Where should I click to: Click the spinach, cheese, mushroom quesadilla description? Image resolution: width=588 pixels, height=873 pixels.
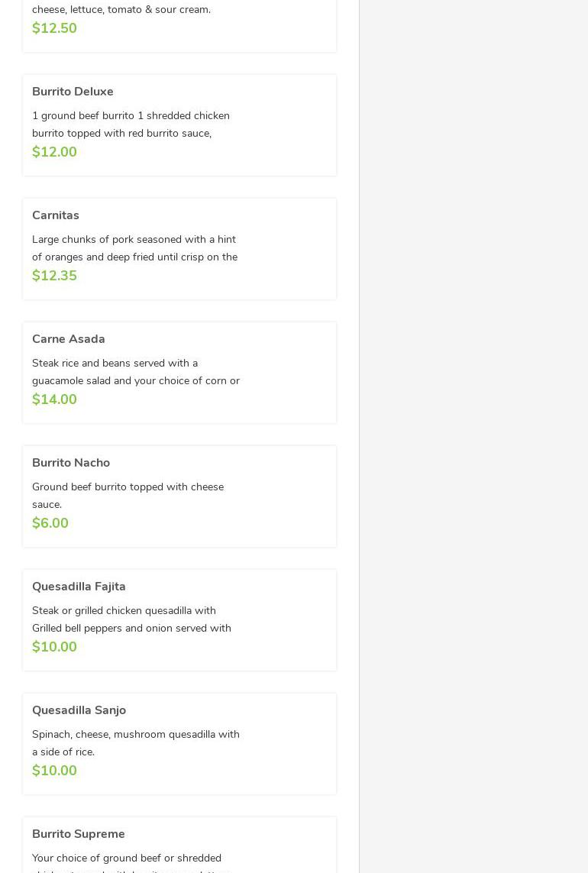135,743
